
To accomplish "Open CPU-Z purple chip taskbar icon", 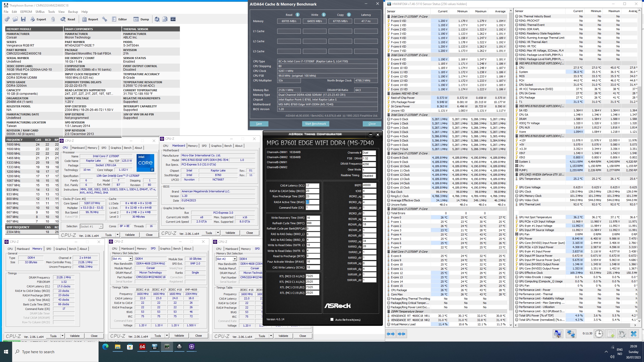I will (192, 347).
